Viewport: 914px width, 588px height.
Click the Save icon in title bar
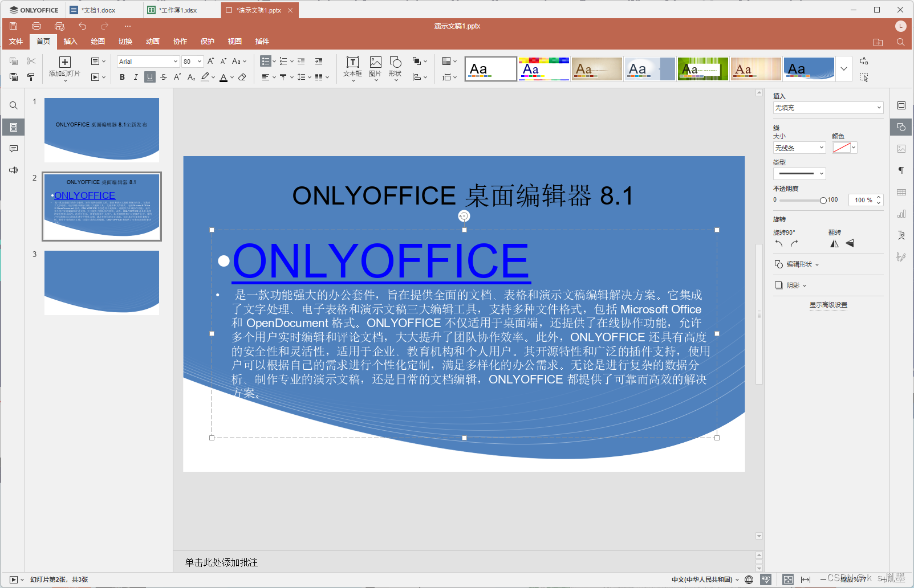point(14,26)
